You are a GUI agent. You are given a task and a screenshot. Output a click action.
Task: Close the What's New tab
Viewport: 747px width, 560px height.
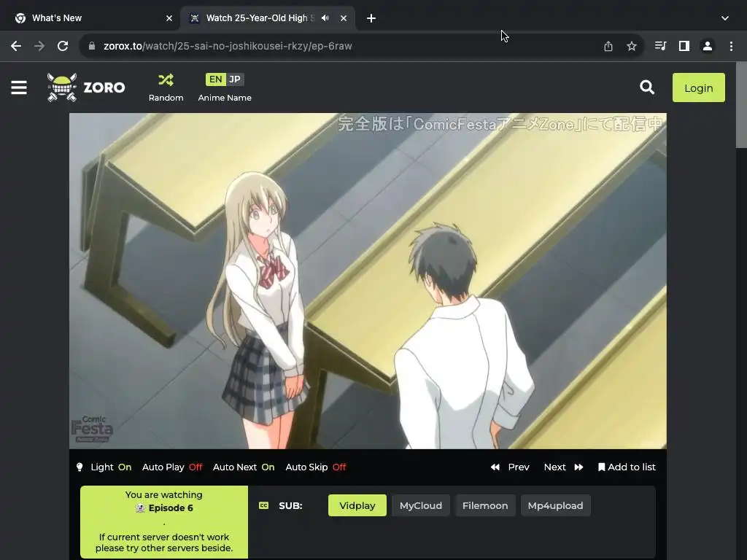[169, 18]
